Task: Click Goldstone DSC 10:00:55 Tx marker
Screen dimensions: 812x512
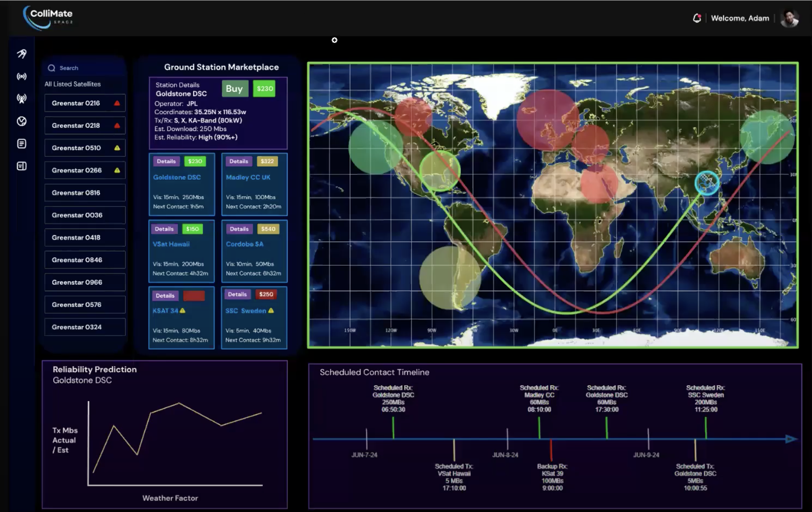Action: [695, 450]
